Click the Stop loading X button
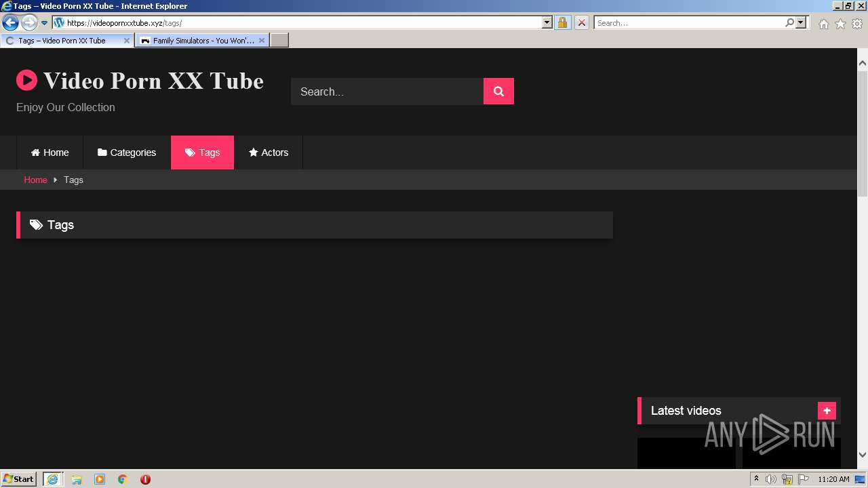Screen dimensions: 868x488 click(x=581, y=22)
